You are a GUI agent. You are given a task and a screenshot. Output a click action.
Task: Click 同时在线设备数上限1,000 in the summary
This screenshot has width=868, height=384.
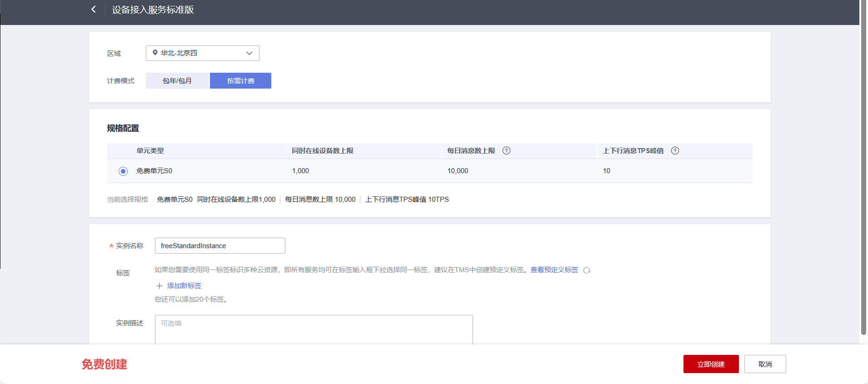click(x=236, y=199)
